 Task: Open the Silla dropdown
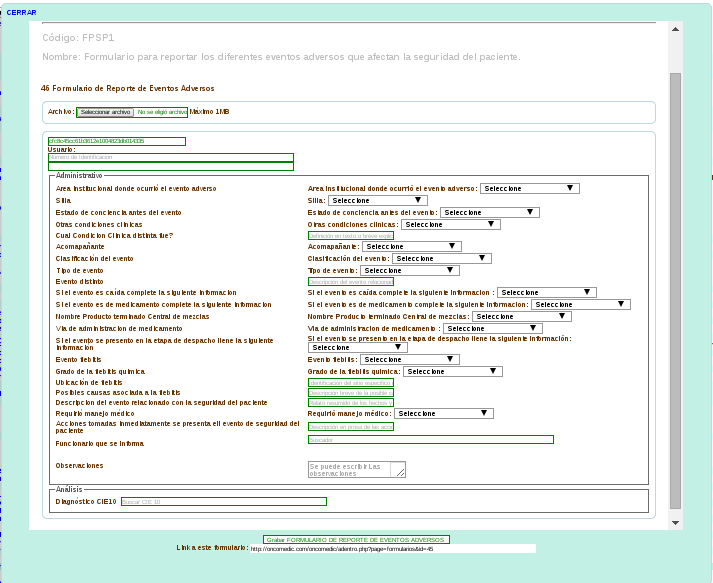pyautogui.click(x=377, y=200)
